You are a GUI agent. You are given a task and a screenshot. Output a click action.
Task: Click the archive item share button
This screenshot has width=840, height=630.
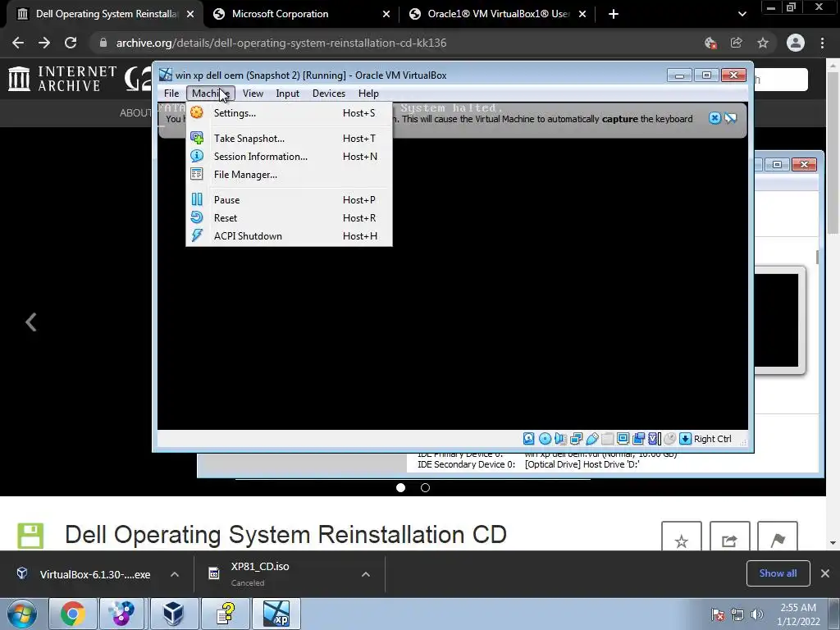(729, 536)
